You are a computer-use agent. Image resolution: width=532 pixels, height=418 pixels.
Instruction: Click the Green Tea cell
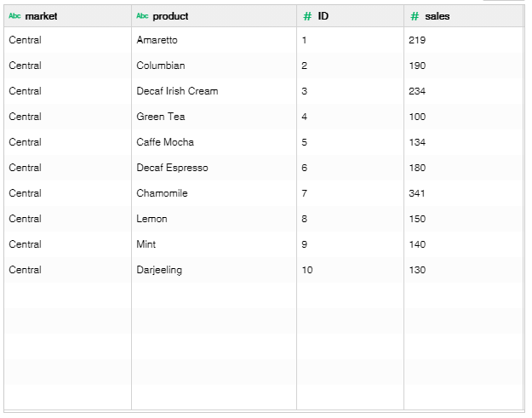click(215, 117)
